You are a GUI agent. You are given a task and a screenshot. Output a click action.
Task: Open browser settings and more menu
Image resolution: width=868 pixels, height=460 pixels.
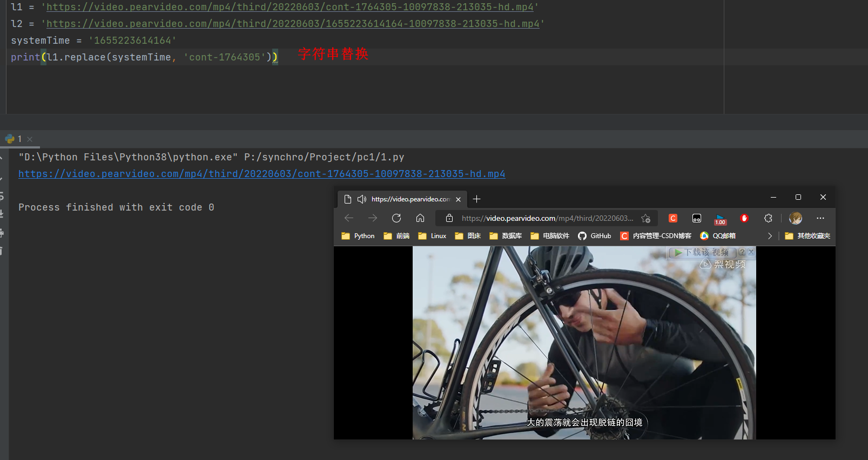tap(820, 218)
